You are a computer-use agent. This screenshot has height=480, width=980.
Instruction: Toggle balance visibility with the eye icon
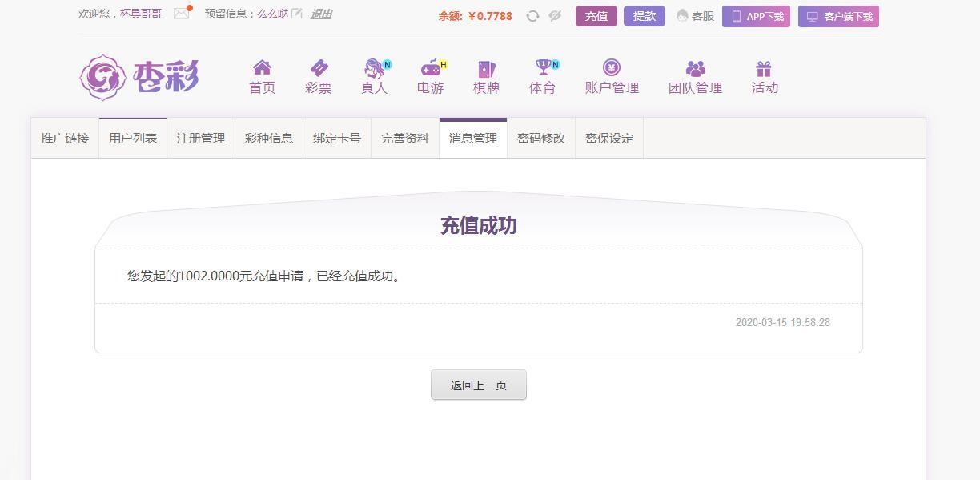click(x=555, y=15)
